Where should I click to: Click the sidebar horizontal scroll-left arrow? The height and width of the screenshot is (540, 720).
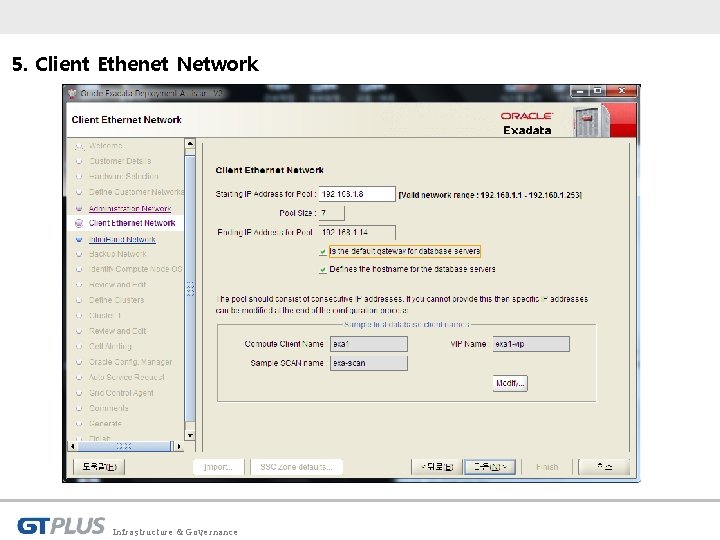[x=73, y=446]
